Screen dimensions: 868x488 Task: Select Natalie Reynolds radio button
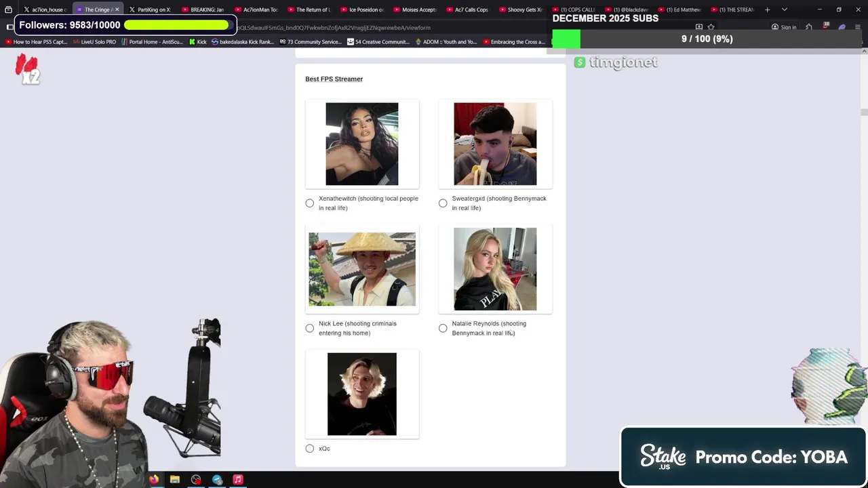click(443, 328)
